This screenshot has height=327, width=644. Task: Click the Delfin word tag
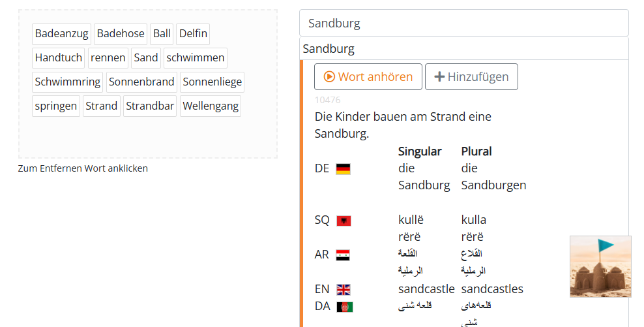pos(192,33)
